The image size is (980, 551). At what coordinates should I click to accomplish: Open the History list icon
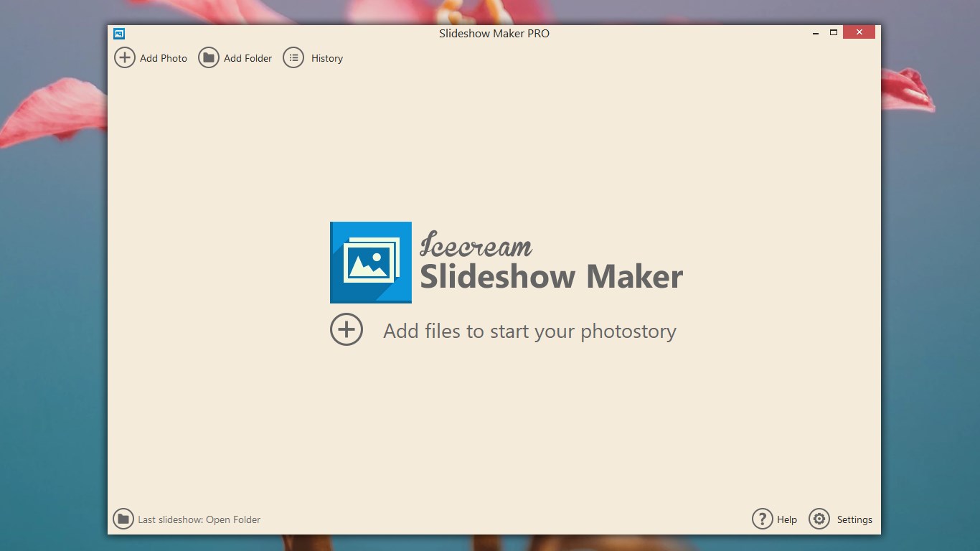click(x=293, y=58)
